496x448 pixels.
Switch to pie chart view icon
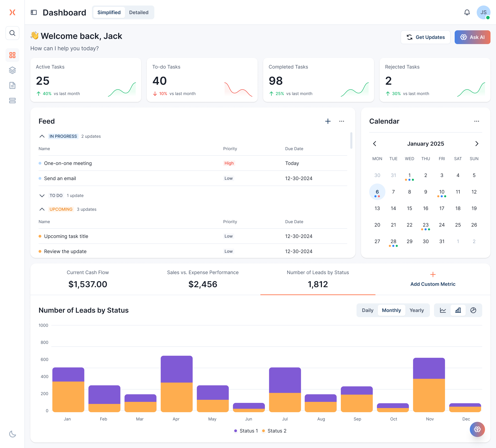coord(473,310)
